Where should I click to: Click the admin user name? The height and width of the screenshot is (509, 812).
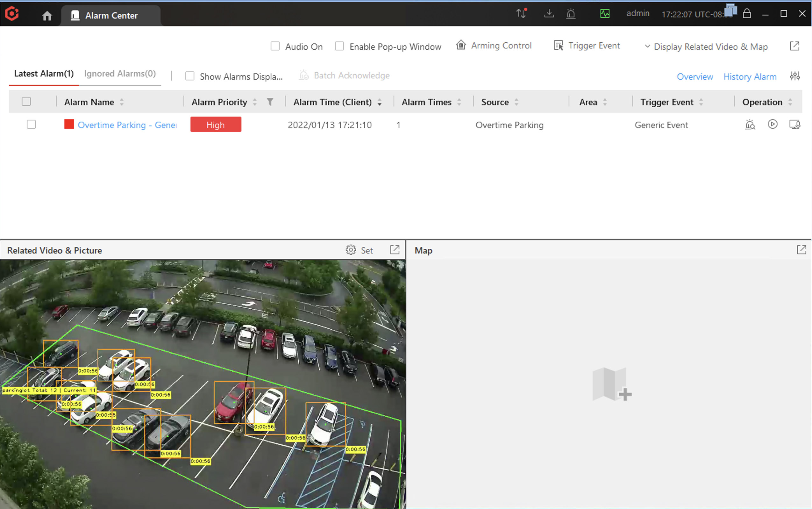pyautogui.click(x=638, y=13)
